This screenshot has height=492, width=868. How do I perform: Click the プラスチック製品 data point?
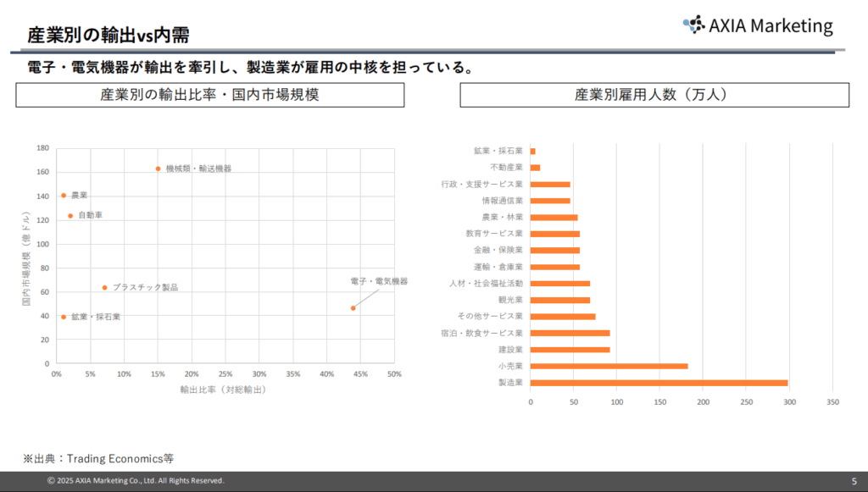coord(104,288)
